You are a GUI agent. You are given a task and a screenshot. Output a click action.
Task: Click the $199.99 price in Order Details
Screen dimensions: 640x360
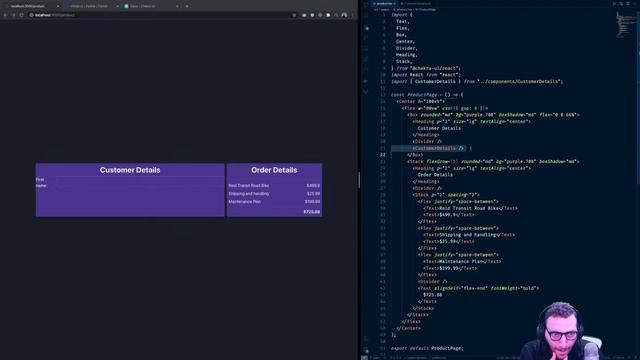point(313,202)
